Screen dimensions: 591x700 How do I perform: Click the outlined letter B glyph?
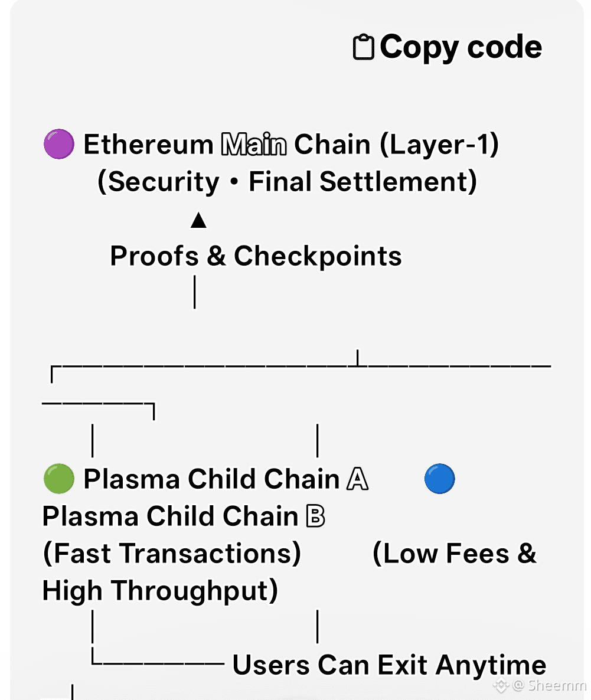315,516
